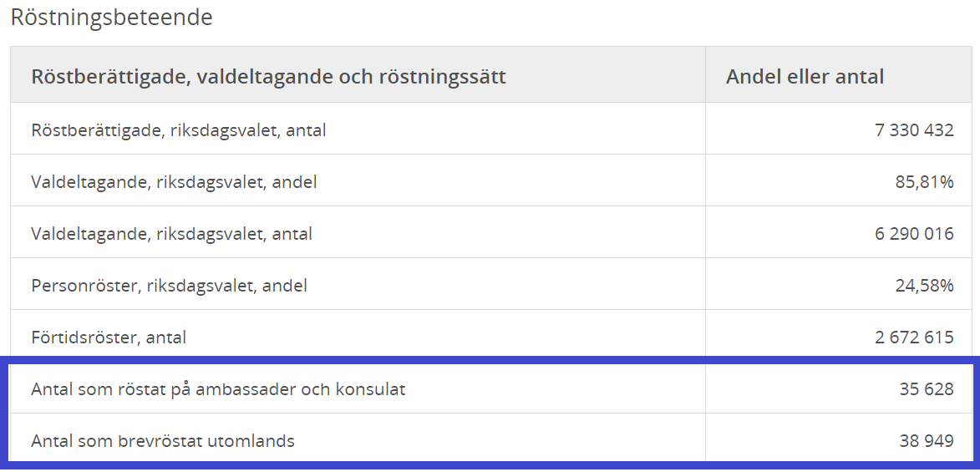Click the value 6 290 016
980x472 pixels.
click(x=914, y=234)
